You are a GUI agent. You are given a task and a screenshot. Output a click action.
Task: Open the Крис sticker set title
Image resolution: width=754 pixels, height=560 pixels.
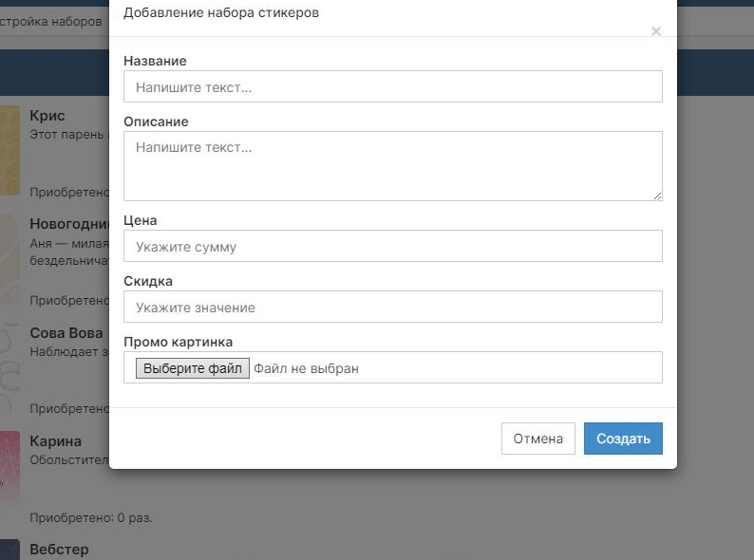47,116
